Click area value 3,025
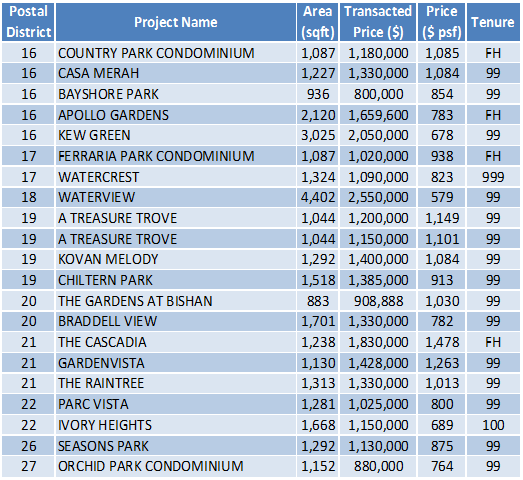The image size is (523, 480). (318, 135)
